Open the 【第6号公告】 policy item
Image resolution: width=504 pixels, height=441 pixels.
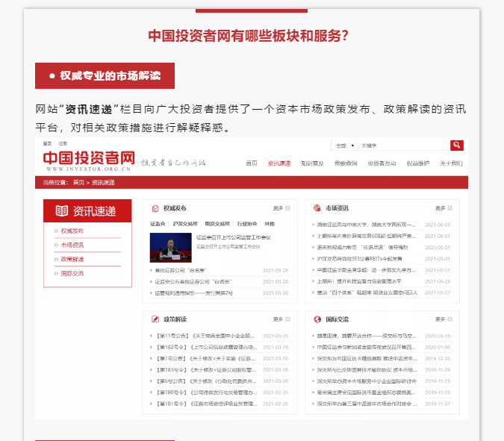[x=206, y=381]
